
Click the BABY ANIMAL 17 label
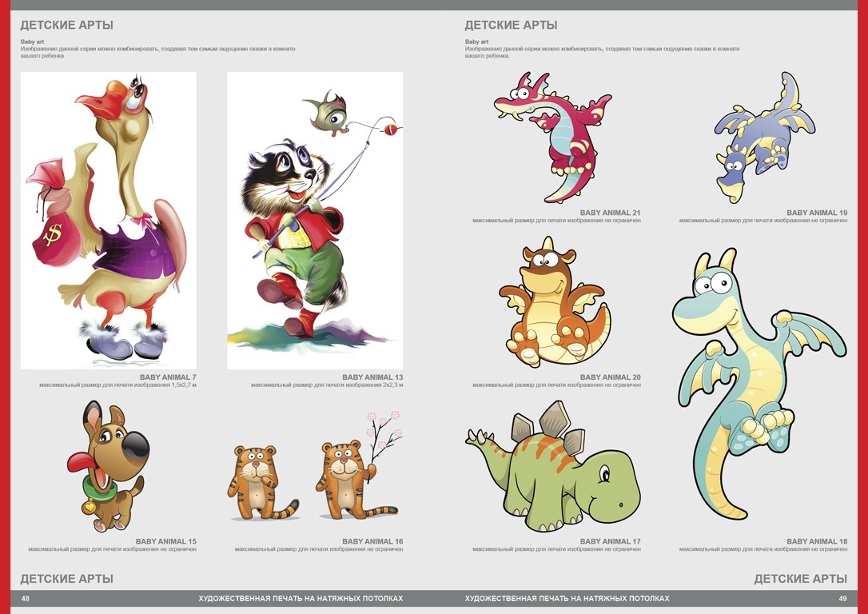(610, 542)
